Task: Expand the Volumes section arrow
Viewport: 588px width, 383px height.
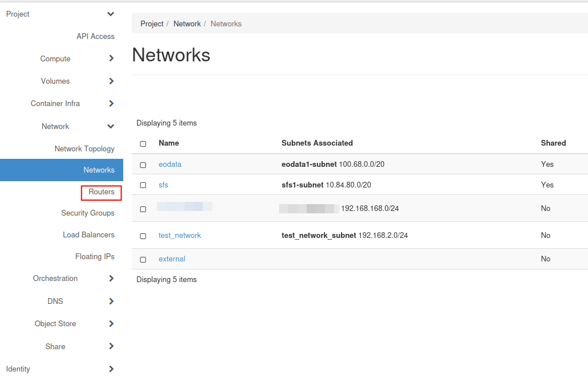Action: (111, 81)
